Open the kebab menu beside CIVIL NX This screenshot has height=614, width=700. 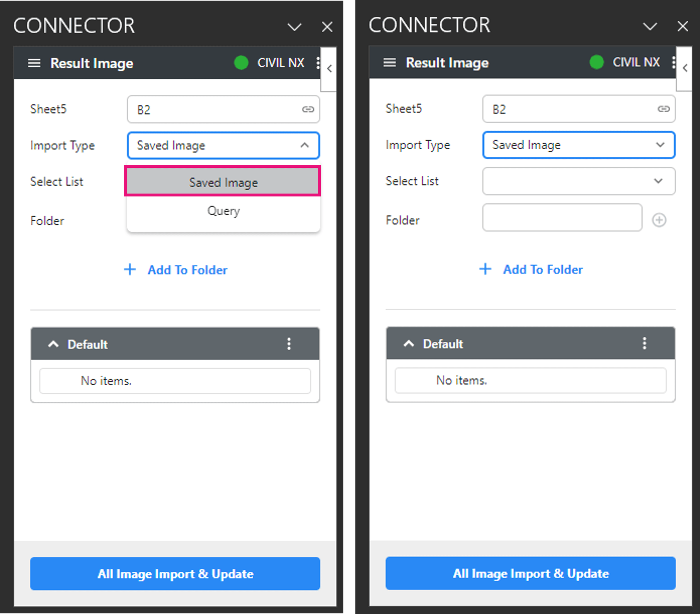318,63
